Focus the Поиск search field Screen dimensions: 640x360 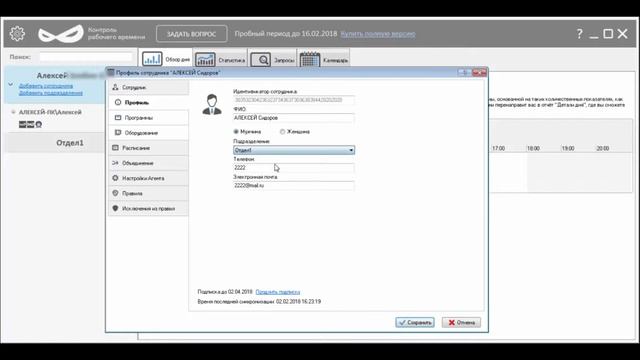(86, 57)
